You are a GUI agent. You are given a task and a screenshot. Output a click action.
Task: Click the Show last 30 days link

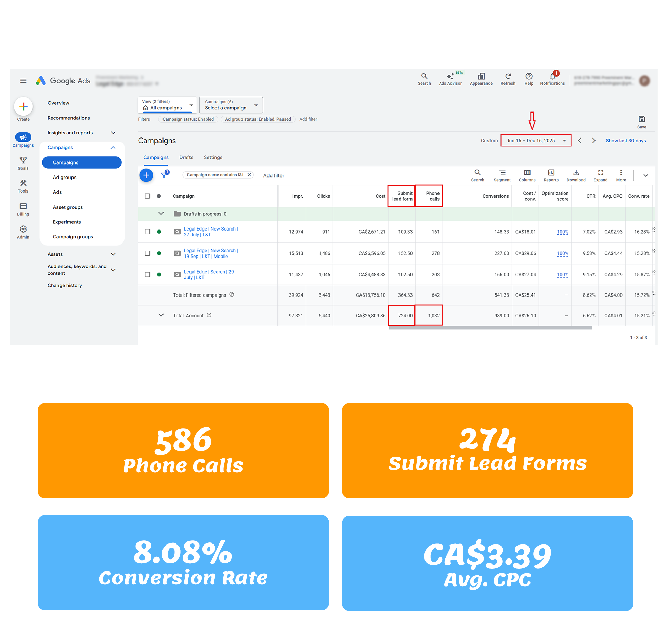point(625,141)
